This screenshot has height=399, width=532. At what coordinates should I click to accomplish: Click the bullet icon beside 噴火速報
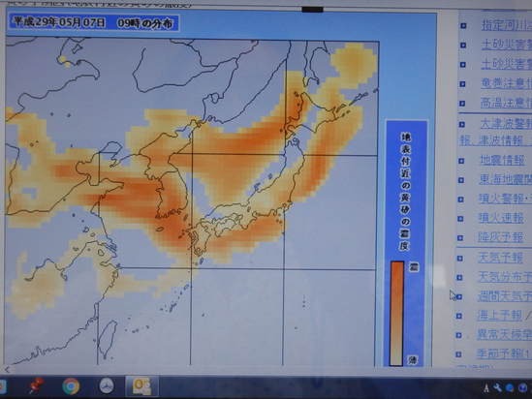(x=460, y=219)
